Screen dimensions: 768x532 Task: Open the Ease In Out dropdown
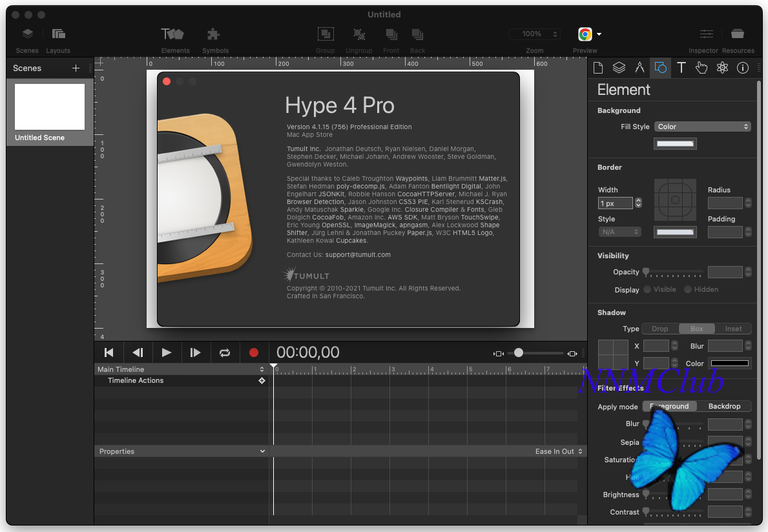(x=559, y=452)
